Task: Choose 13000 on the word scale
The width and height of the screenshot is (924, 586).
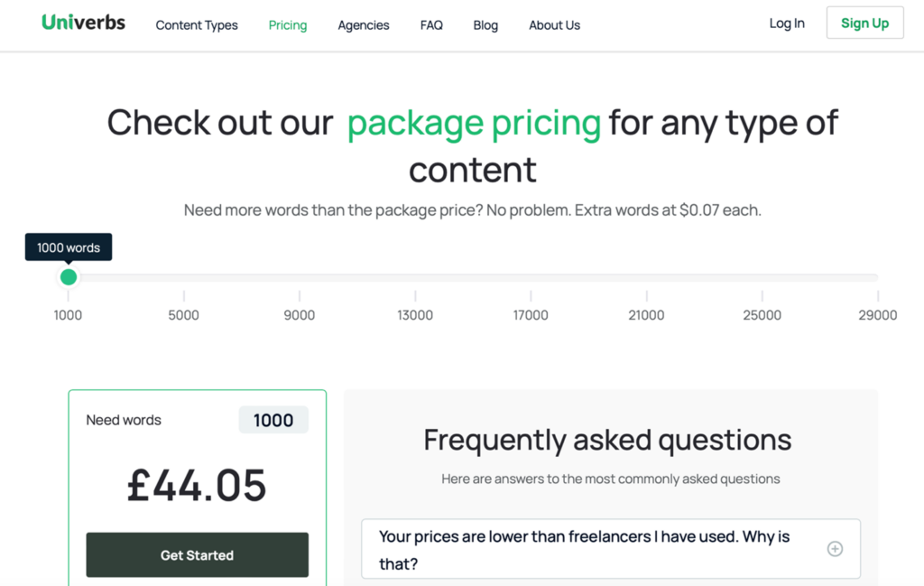Action: pyautogui.click(x=415, y=315)
